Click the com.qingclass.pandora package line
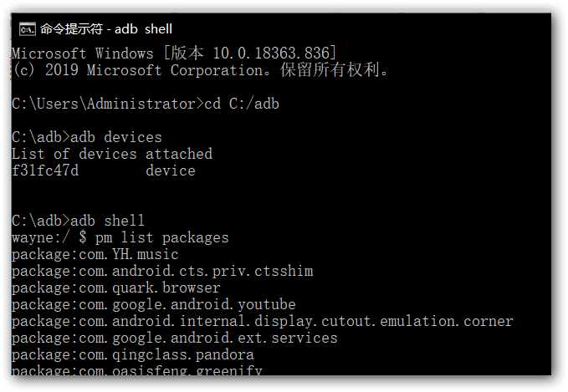The width and height of the screenshot is (568, 392). (x=132, y=354)
